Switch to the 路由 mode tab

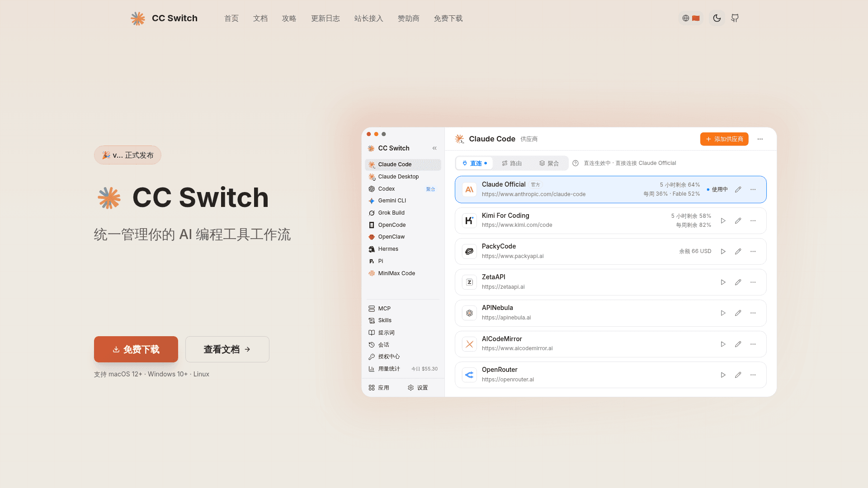[x=512, y=163]
